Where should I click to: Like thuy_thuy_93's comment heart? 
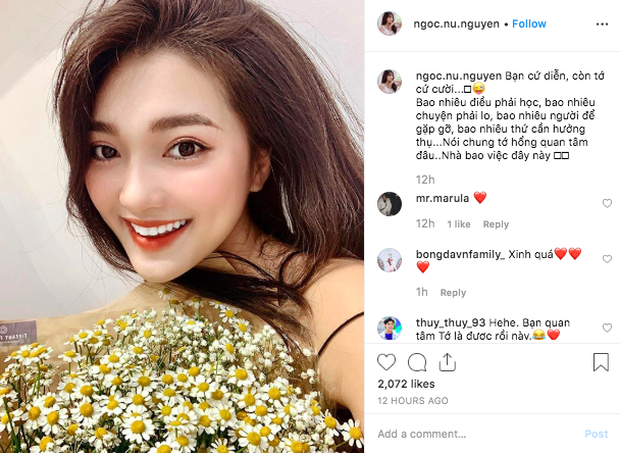coord(607,328)
